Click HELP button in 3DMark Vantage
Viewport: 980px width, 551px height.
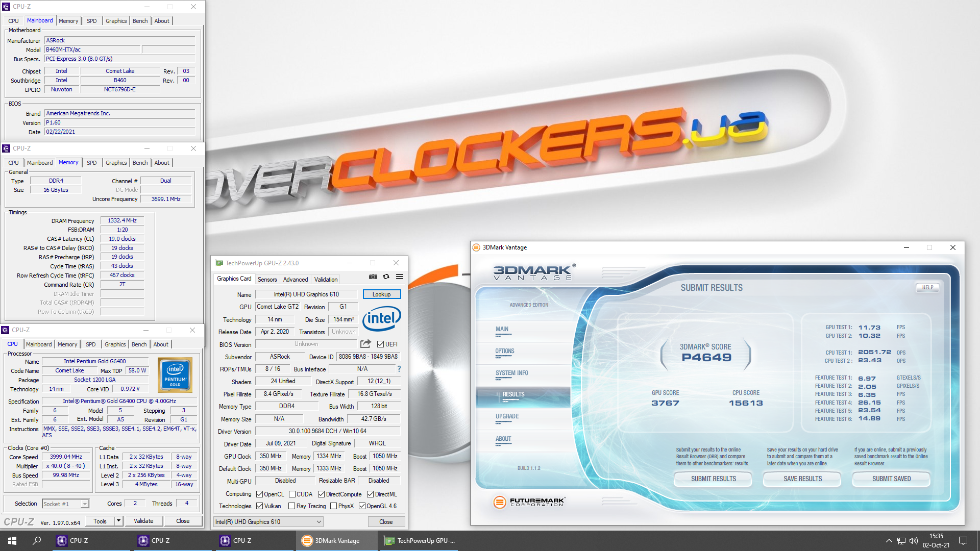[927, 288]
